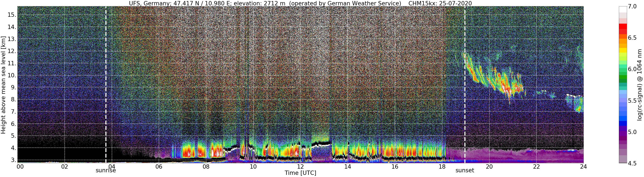Viewport: 644px width, 177px height.
Task: Click the "18" time axis tick label
Action: 442,167
